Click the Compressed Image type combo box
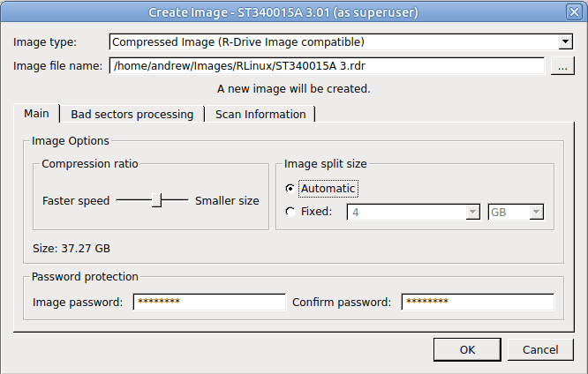This screenshot has width=588, height=374. tap(341, 42)
